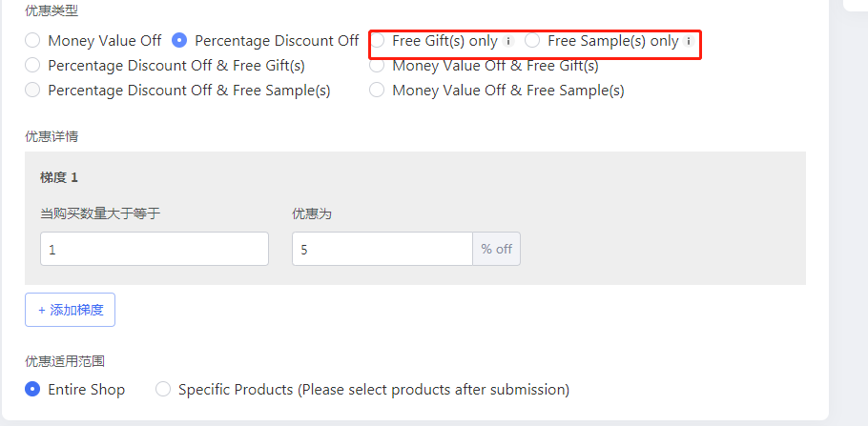Click the 优惠详情 section label
868x426 pixels.
tap(52, 136)
